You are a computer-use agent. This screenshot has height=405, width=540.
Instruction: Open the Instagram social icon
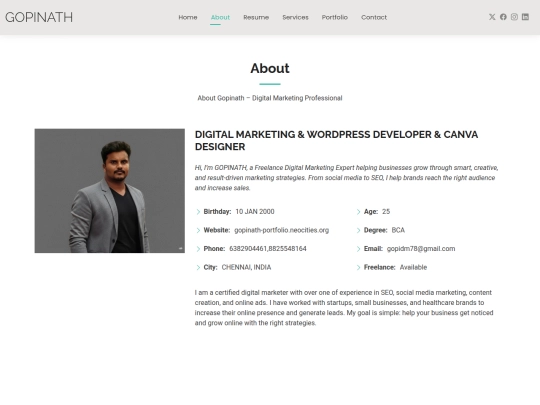tap(514, 17)
